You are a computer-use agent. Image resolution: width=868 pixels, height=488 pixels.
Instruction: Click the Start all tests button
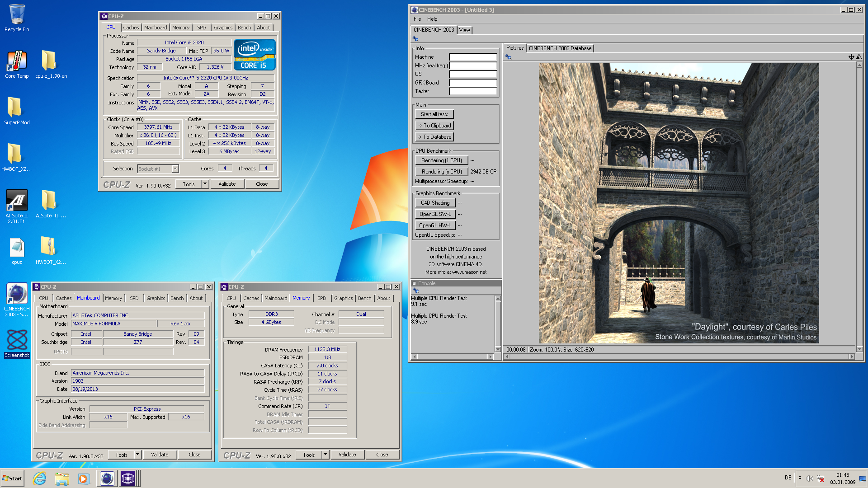pyautogui.click(x=434, y=114)
